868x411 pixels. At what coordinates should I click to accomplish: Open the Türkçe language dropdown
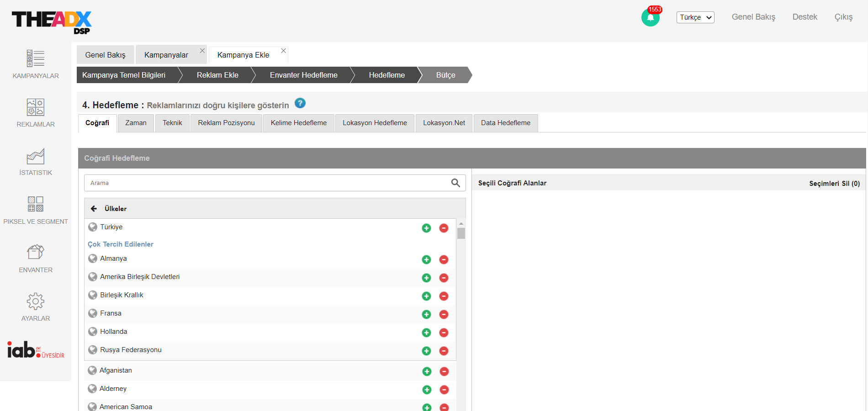695,17
